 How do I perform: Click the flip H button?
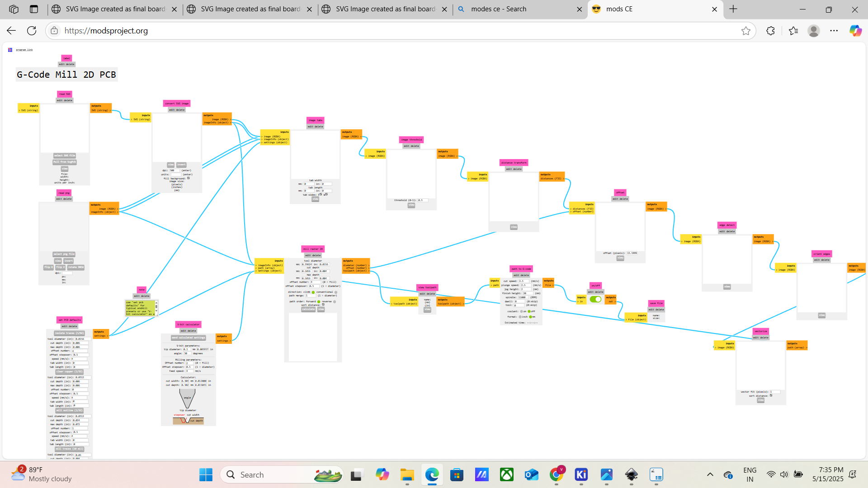(48, 267)
